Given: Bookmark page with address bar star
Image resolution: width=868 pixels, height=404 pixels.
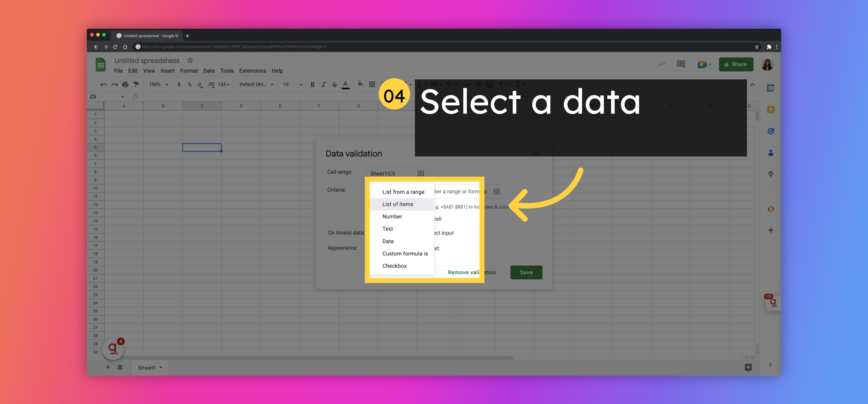Looking at the screenshot, I should pos(757,47).
